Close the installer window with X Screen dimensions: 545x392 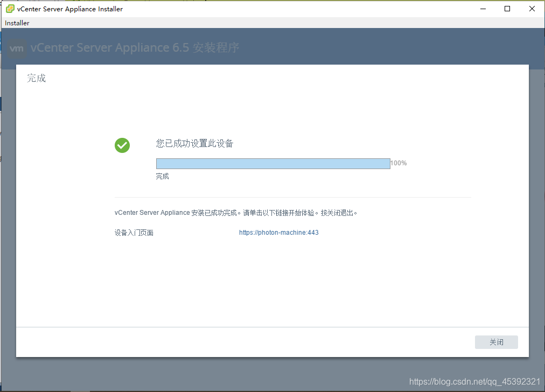(x=532, y=9)
